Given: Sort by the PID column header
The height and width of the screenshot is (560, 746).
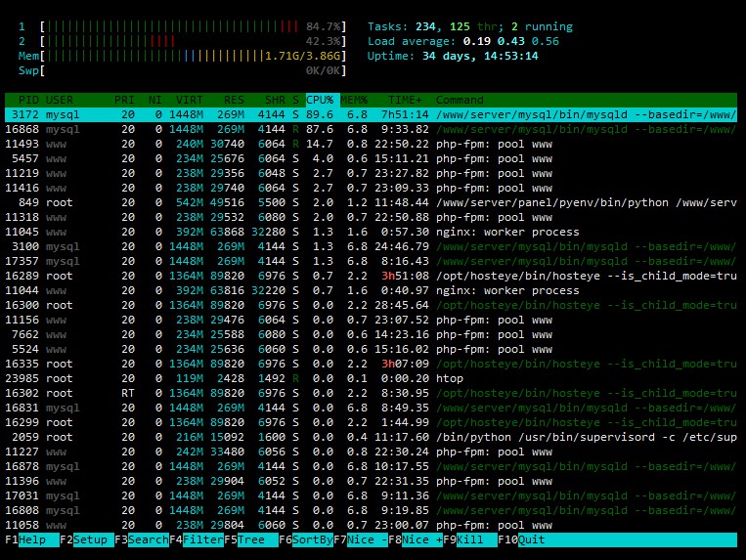Looking at the screenshot, I should point(28,101).
